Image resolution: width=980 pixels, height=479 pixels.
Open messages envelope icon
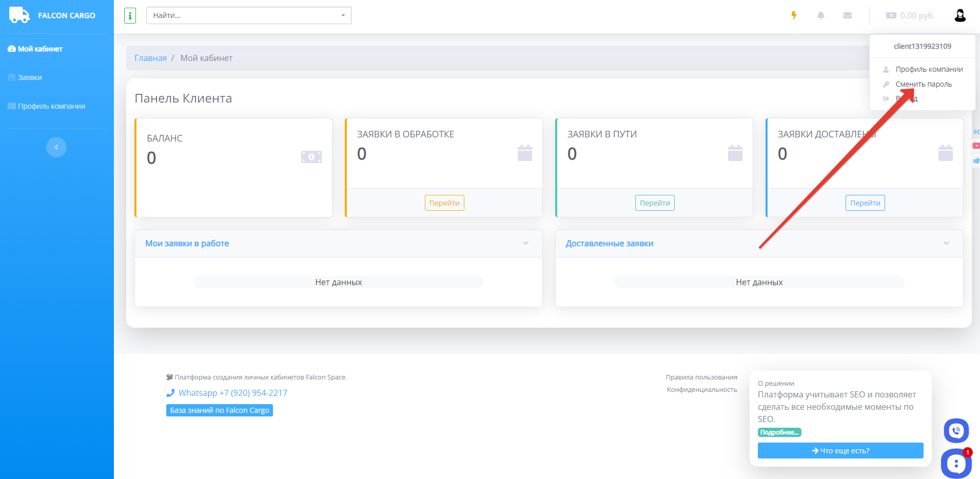coord(848,15)
